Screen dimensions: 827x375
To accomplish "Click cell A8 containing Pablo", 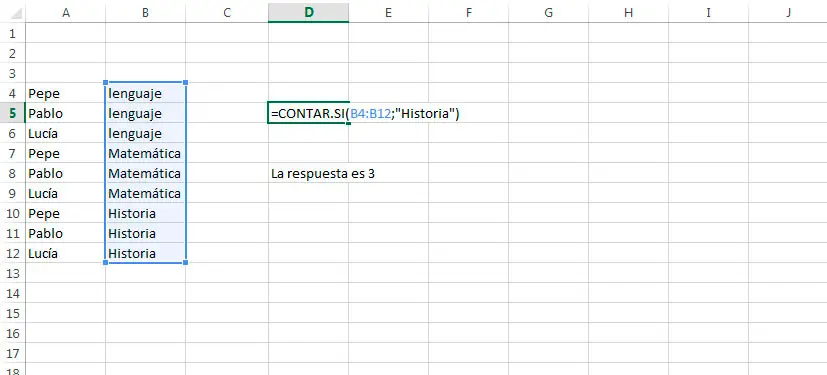I will coord(65,174).
